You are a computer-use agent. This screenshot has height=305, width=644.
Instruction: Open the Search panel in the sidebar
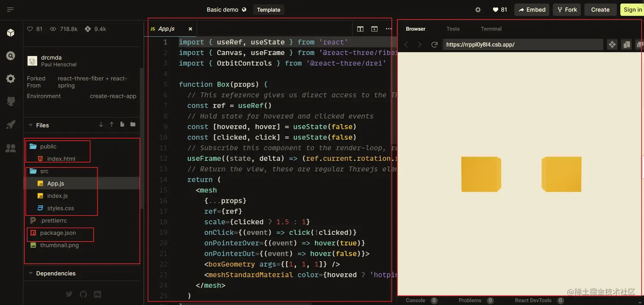(x=11, y=56)
